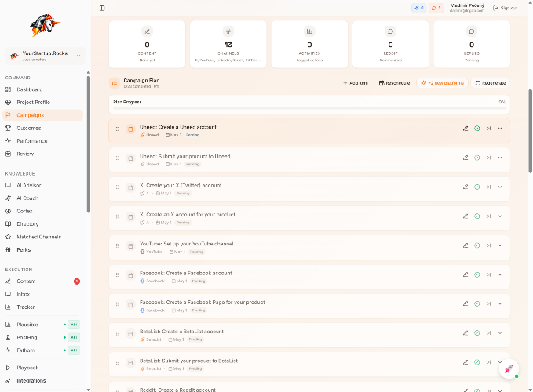This screenshot has height=392, width=533.
Task: Click the sidebar scrollbar thumb
Action: tap(89, 144)
